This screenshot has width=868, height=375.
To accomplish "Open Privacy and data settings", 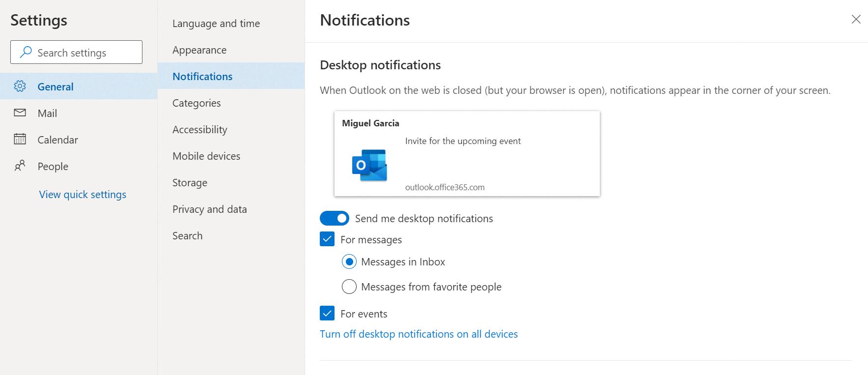I will 231,209.
